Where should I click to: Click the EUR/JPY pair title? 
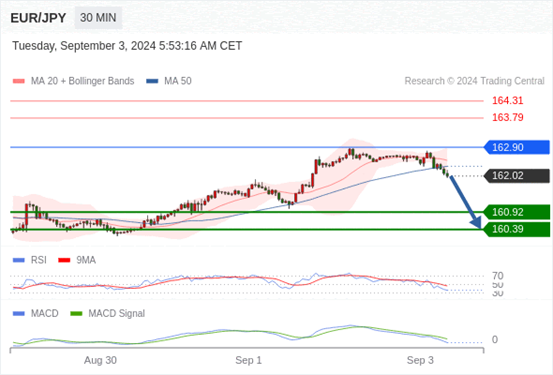coord(38,18)
